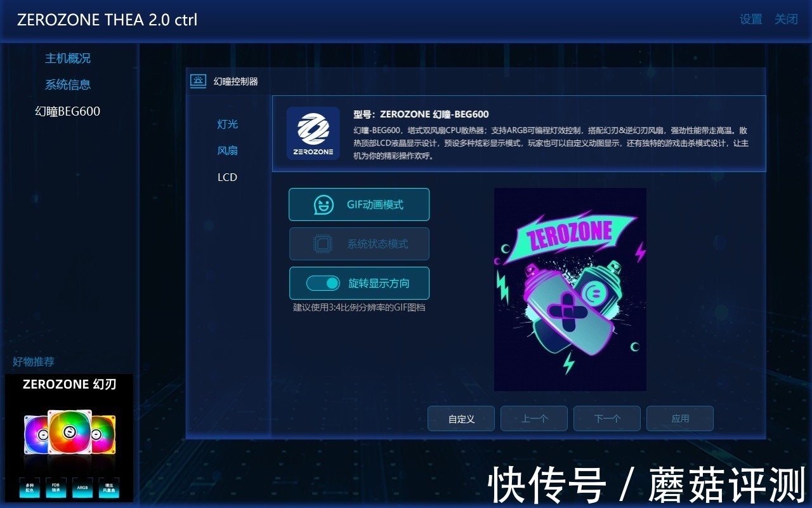
Task: Click the 自定义 button
Action: pyautogui.click(x=461, y=419)
